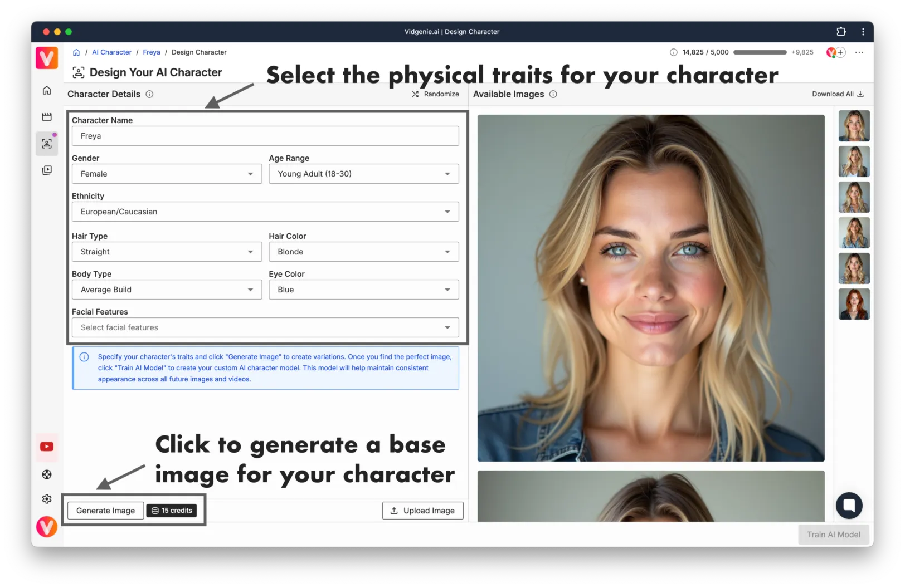Click info icon next to Available Images
The height and width of the screenshot is (588, 905).
553,94
